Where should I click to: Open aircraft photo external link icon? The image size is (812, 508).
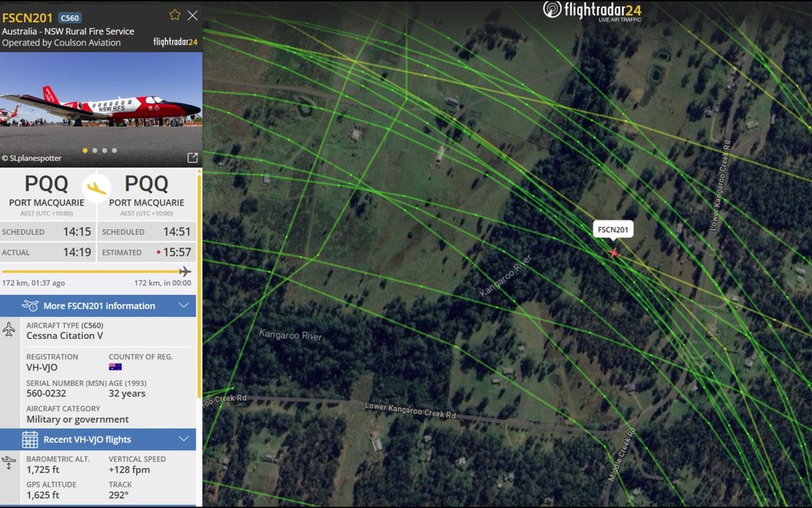(192, 158)
